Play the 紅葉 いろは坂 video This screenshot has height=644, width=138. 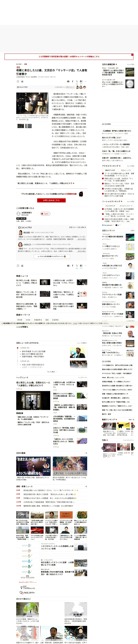(x=70, y=466)
